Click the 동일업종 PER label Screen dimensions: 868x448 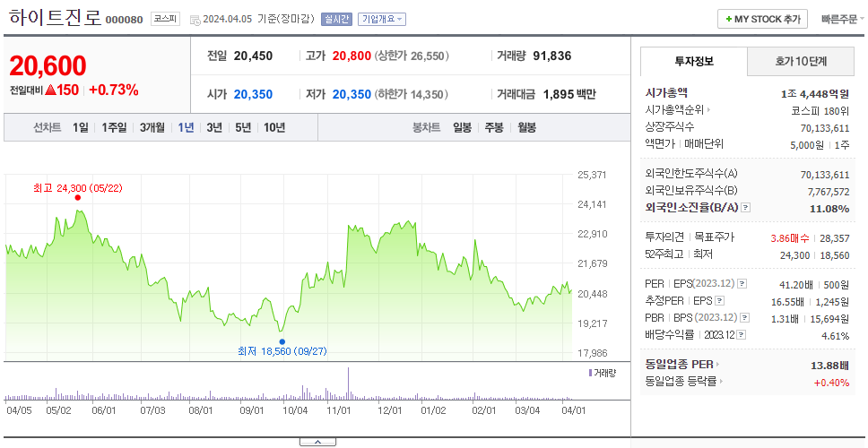tap(679, 365)
